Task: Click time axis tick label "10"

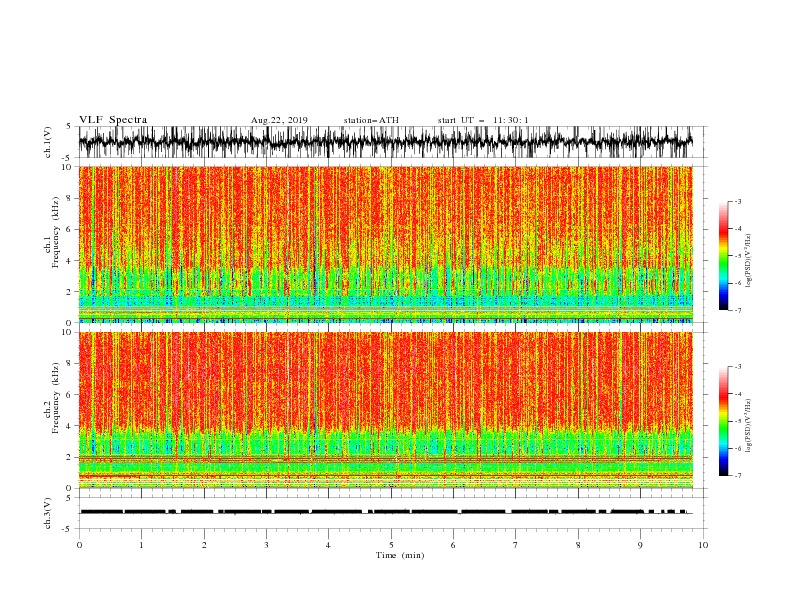Action: [703, 545]
